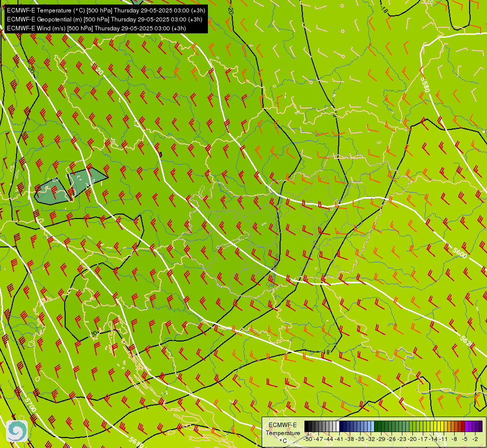Click the -17 value on the legend
Image resolution: width=487 pixels, height=448 pixels.
(423, 439)
